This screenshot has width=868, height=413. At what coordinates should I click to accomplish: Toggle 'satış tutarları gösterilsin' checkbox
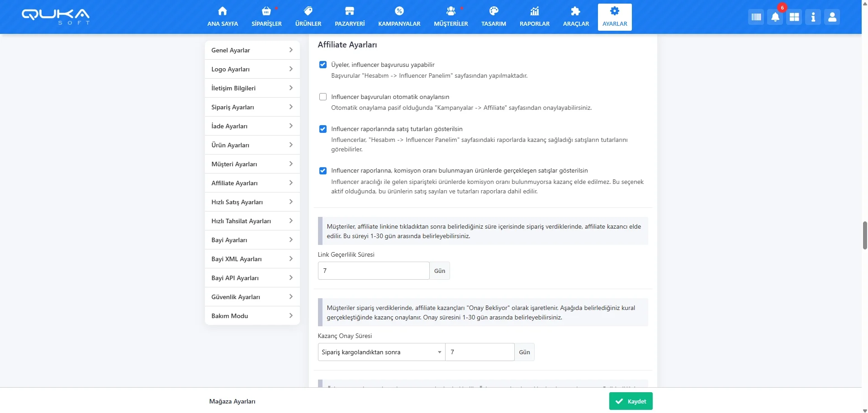click(323, 129)
